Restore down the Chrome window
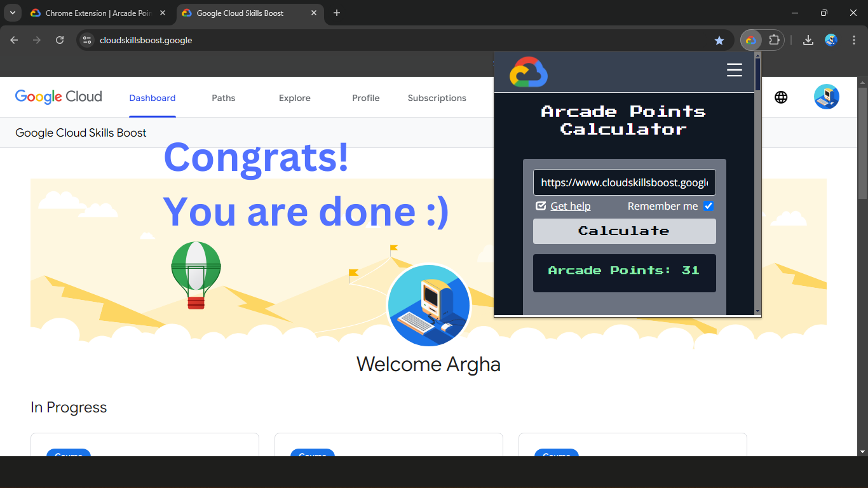The width and height of the screenshot is (868, 488). tap(824, 13)
